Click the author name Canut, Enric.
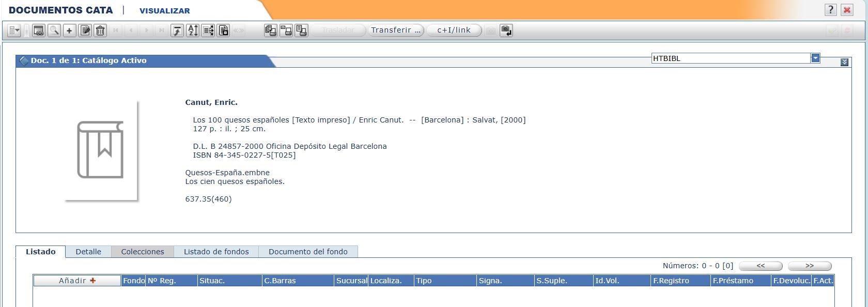This screenshot has width=868, height=307. click(211, 102)
